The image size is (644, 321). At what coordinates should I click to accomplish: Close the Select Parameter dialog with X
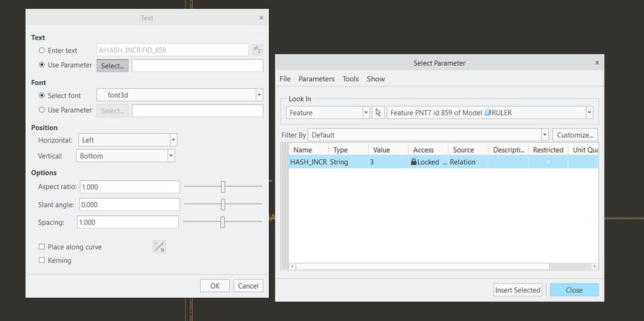[x=596, y=63]
